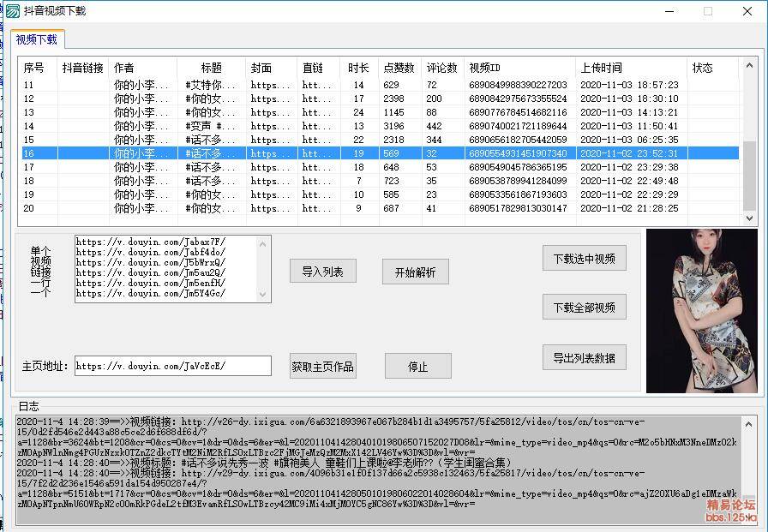Close the 抖音视频下载 window
Viewport: 768px width, 532px height.
[747, 11]
